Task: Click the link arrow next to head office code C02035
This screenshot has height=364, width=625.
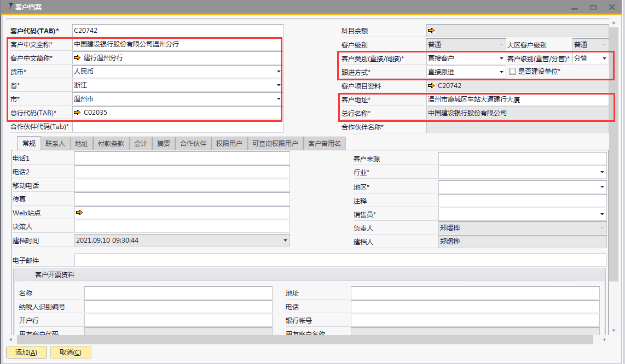Action: click(x=77, y=113)
